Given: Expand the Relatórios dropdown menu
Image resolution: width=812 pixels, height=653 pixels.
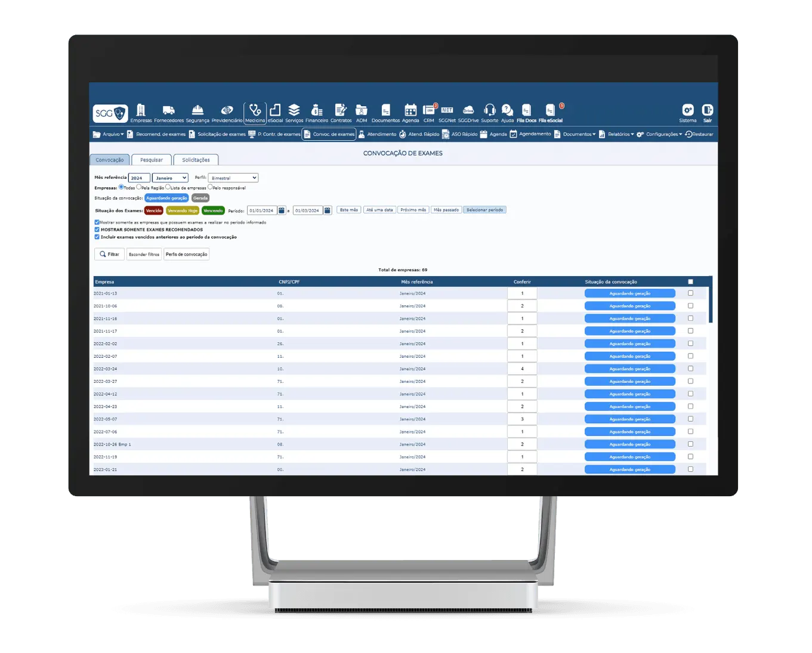Looking at the screenshot, I should pos(616,134).
